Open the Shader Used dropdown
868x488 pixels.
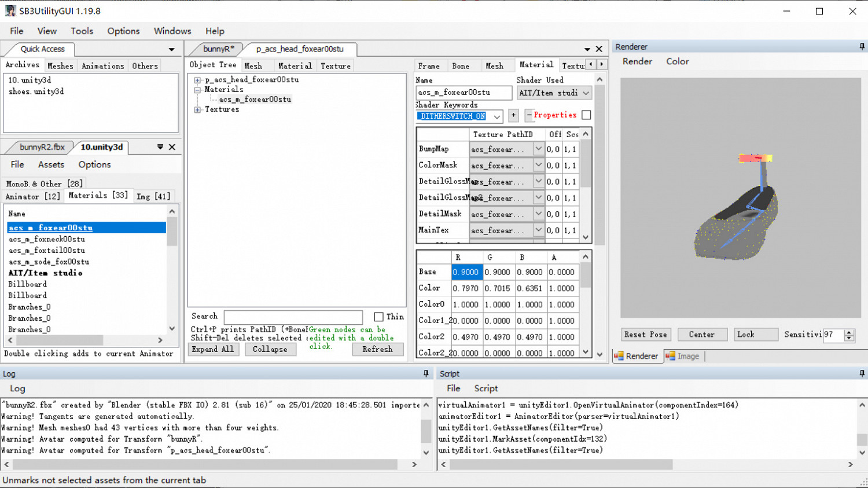click(586, 93)
